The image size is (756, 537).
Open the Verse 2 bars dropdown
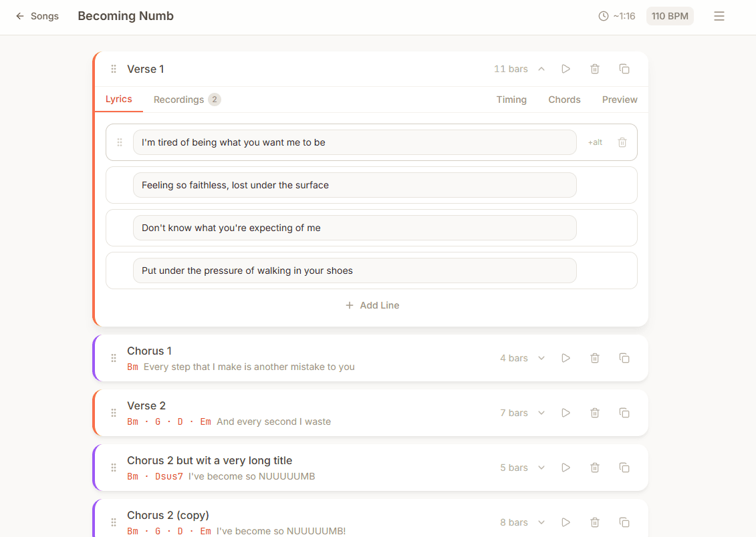click(541, 413)
